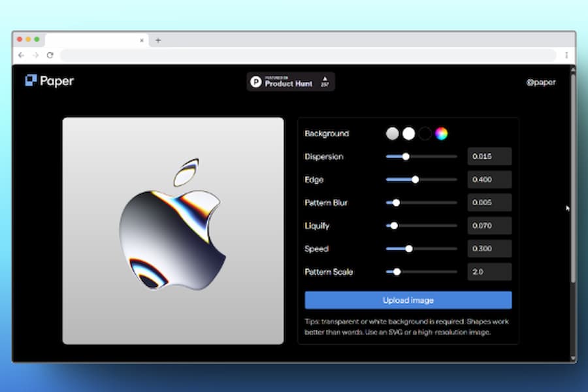This screenshot has height=392, width=588.
Task: Click the Pattern Blur slider handle
Action: (396, 203)
